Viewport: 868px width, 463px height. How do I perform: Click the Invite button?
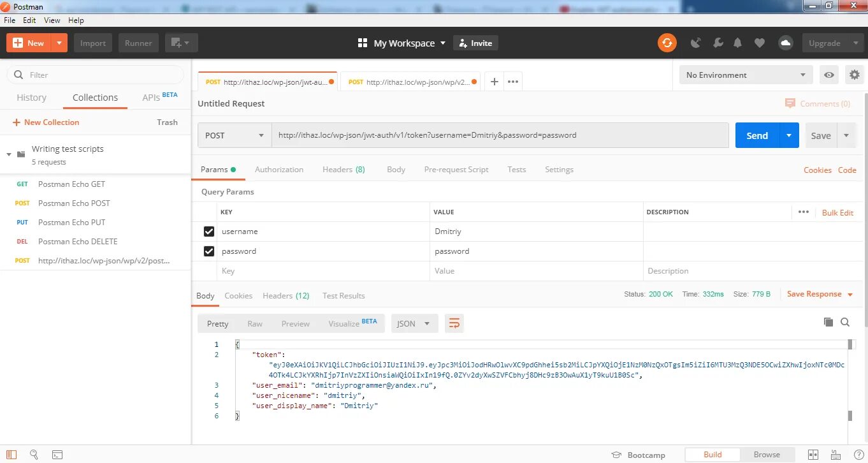[x=475, y=43]
